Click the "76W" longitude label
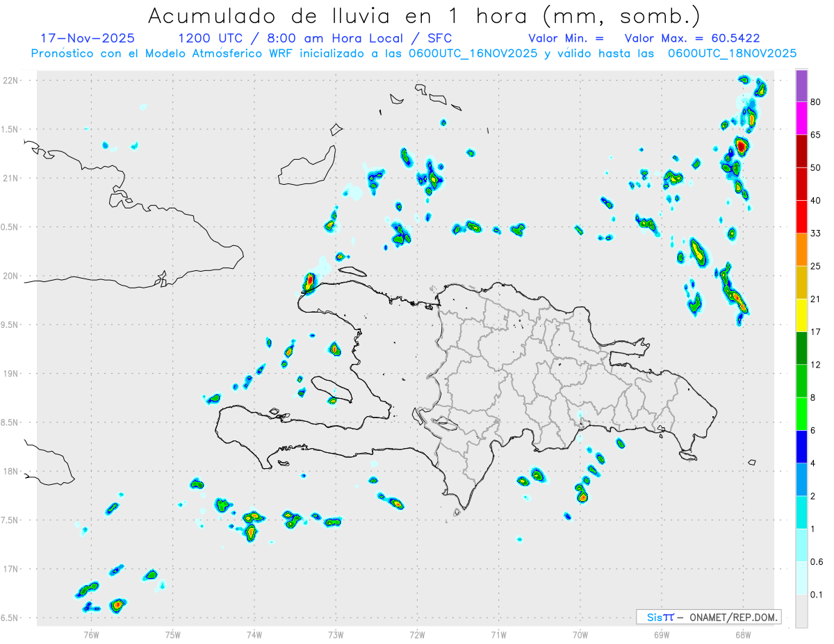834x644 pixels. pyautogui.click(x=91, y=634)
